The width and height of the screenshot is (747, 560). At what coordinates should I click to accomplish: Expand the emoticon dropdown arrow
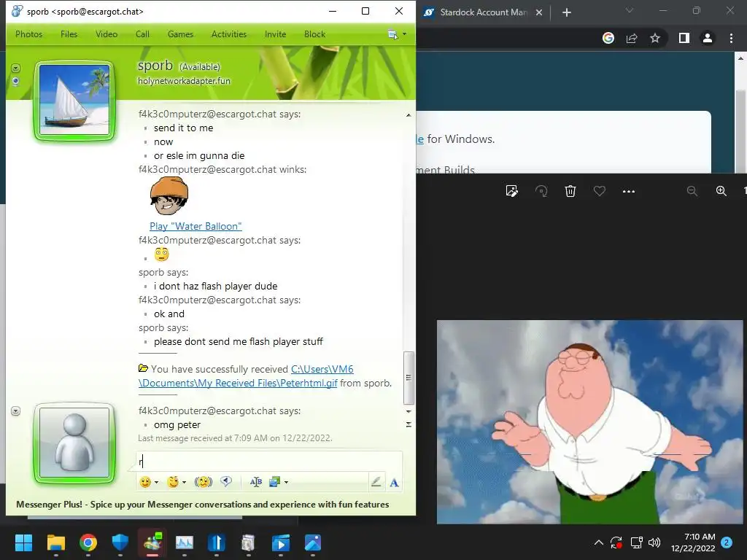[x=157, y=482]
